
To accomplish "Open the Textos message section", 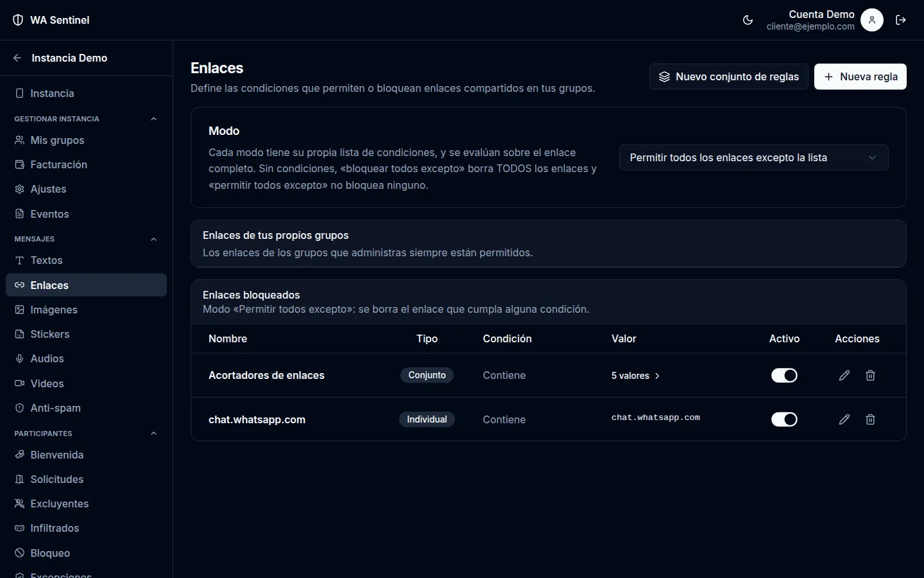I will click(x=86, y=260).
